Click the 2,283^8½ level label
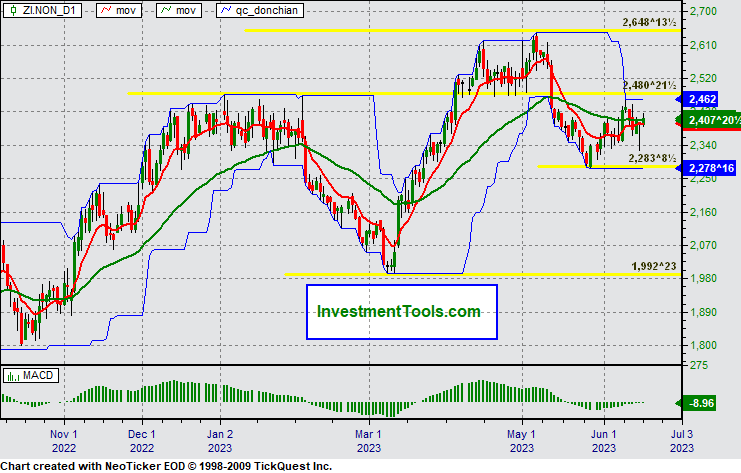 click(x=652, y=158)
